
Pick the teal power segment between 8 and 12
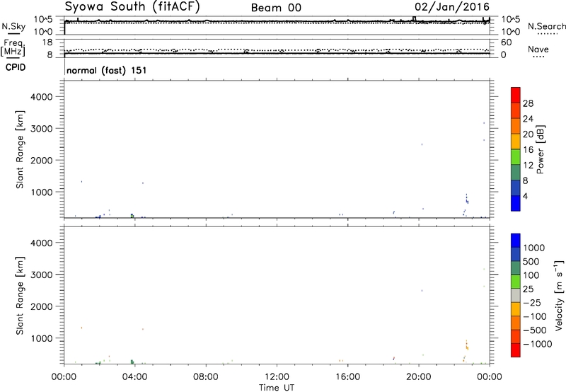(x=516, y=173)
